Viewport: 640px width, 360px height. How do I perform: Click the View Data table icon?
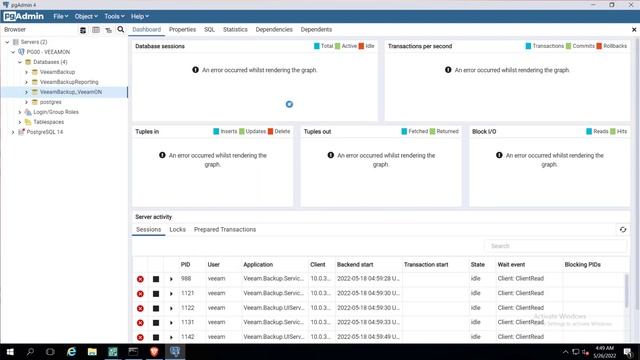(x=96, y=30)
